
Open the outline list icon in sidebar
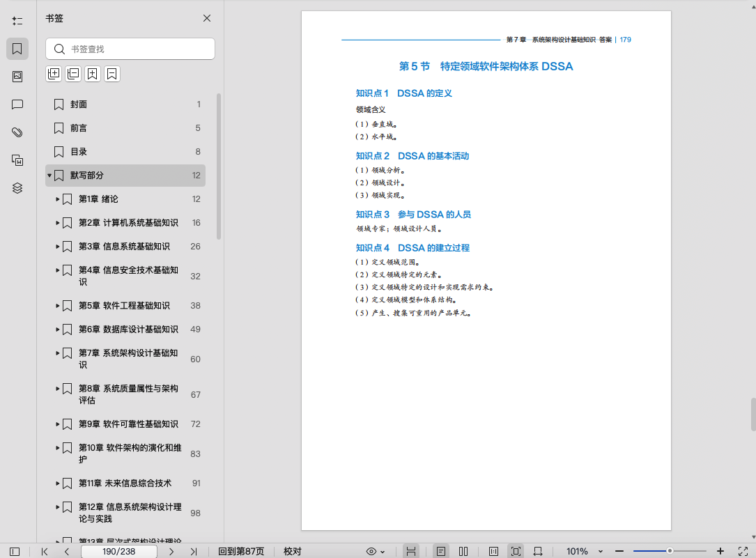tap(17, 21)
